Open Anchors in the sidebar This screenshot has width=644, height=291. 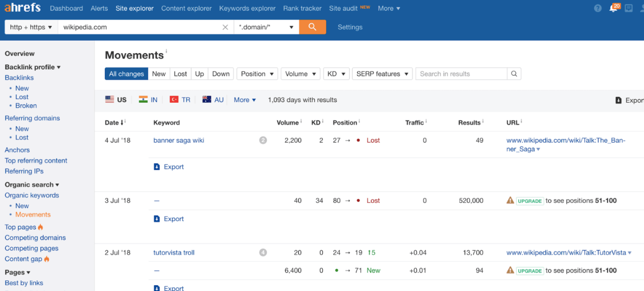point(17,150)
